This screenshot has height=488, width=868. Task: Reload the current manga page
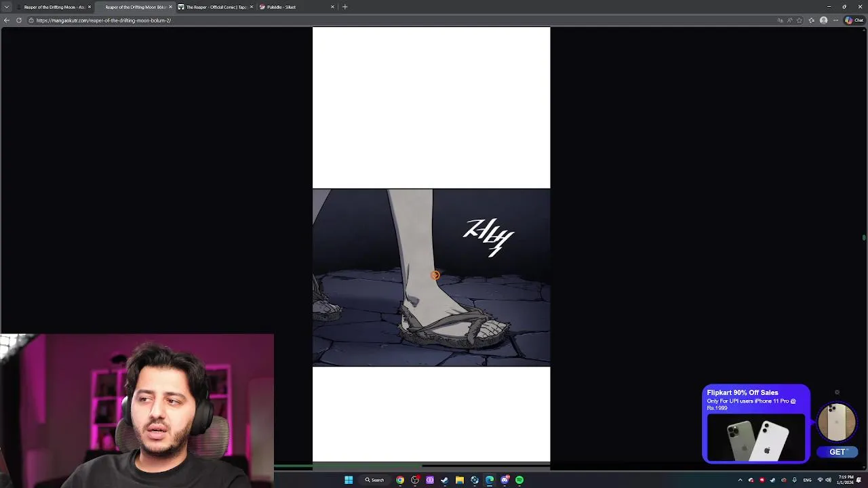pyautogui.click(x=19, y=20)
